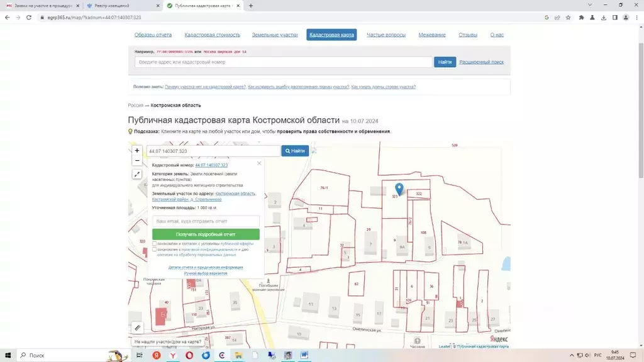Open cadastral number link 44:07:140307:323
This screenshot has height=362, width=644.
tap(211, 165)
